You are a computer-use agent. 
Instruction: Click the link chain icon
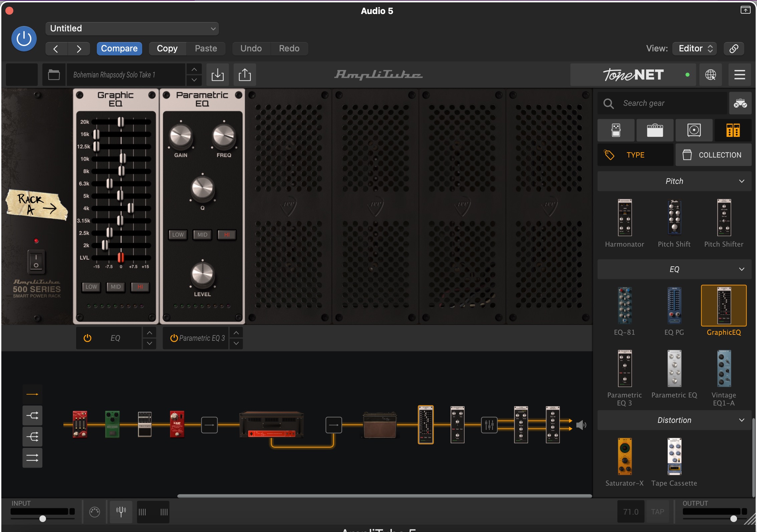[x=734, y=49]
